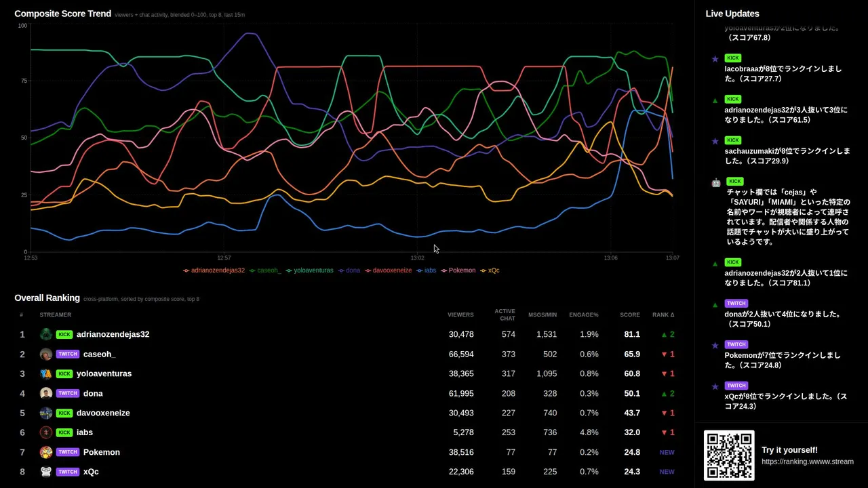Click the rank change in the iabs row

(667, 432)
